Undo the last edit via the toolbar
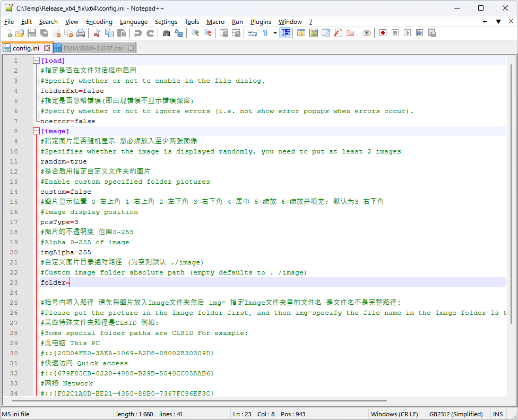The height and width of the screenshot is (420, 518). pos(137,33)
